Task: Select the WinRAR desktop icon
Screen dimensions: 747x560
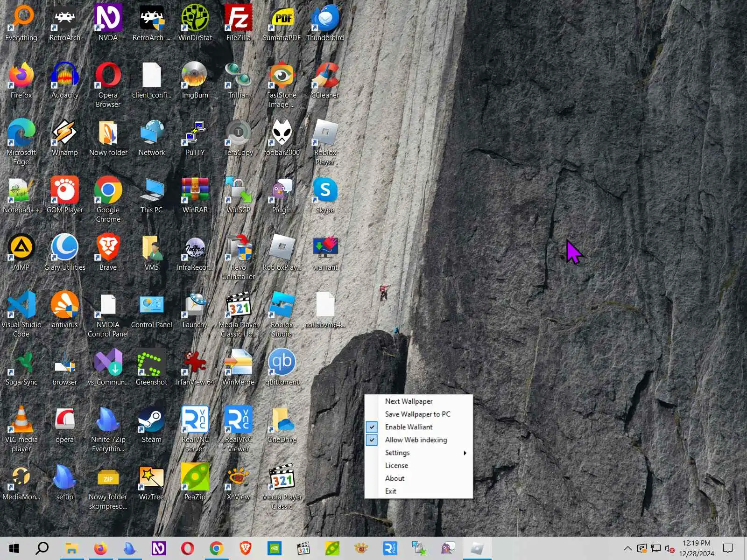Action: pyautogui.click(x=195, y=195)
